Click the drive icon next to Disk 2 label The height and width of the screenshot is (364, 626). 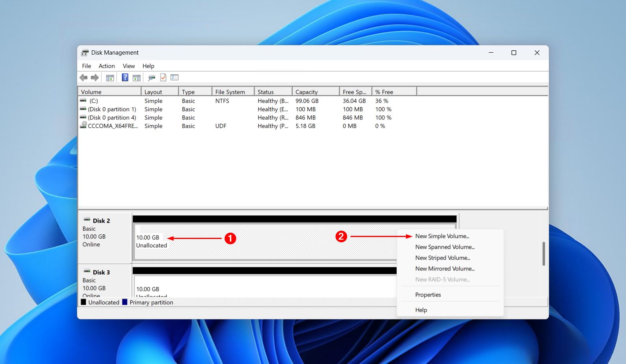click(87, 220)
